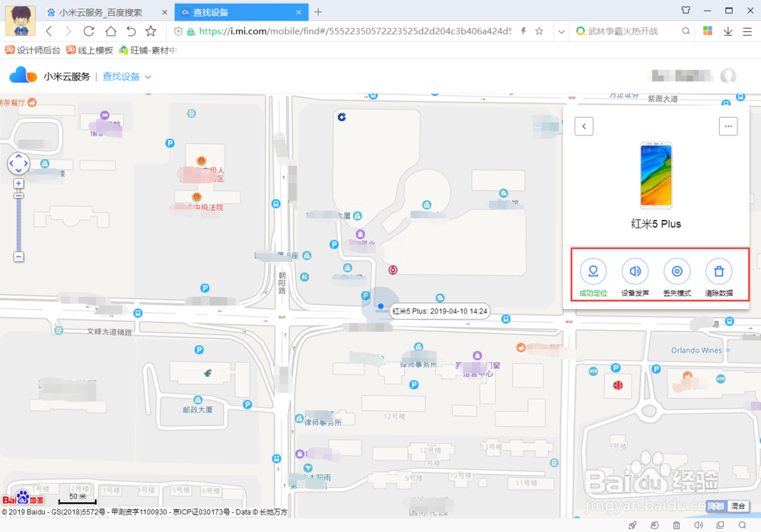Open the 查找设备 dropdown in header
The width and height of the screenshot is (761, 532).
(126, 77)
